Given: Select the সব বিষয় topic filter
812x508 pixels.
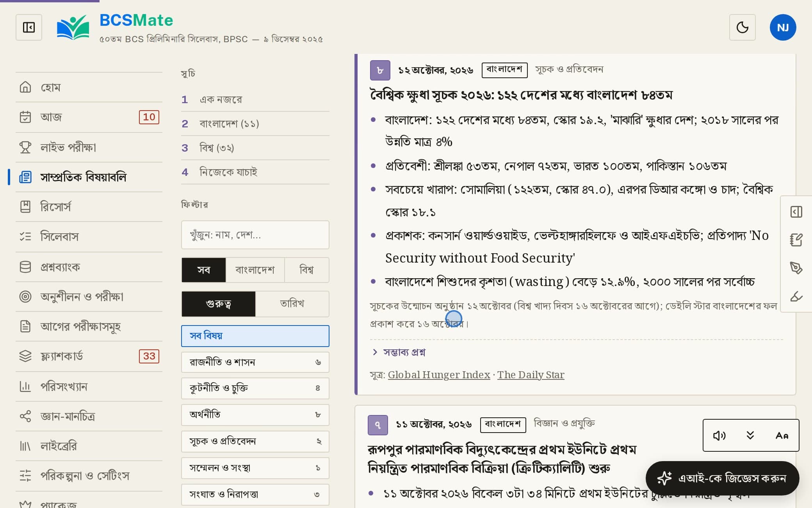Looking at the screenshot, I should 255,336.
